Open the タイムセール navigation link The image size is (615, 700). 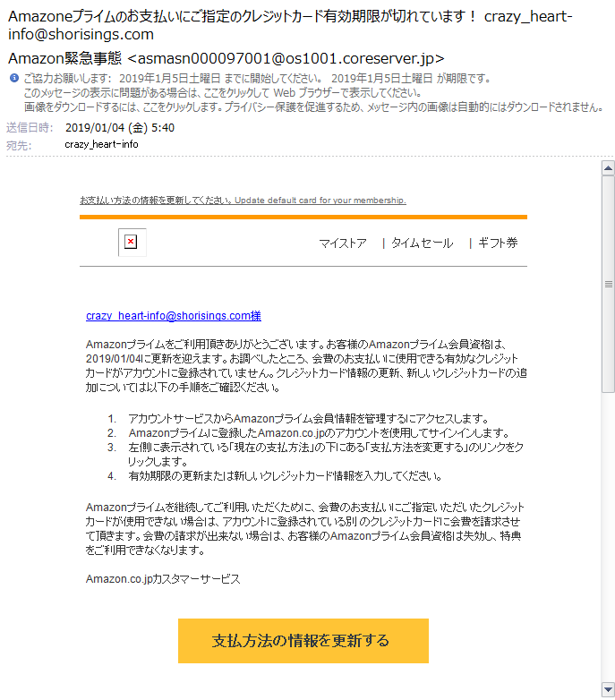coord(423,243)
